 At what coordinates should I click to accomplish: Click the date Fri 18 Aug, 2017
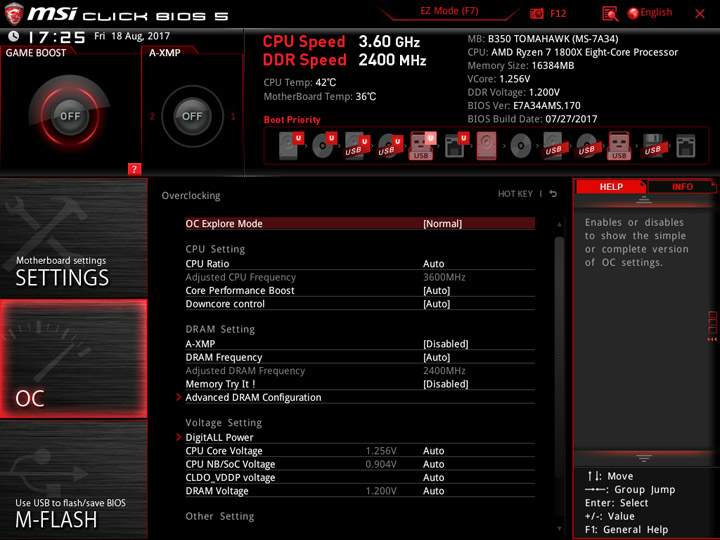pyautogui.click(x=132, y=36)
